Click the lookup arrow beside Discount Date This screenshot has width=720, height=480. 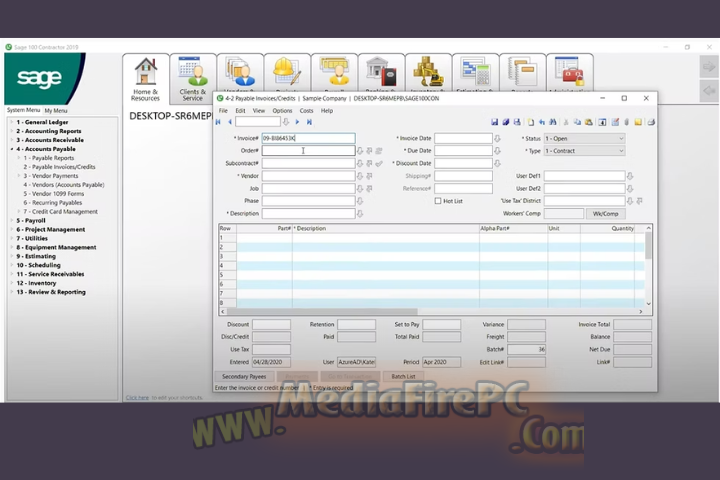coord(497,163)
